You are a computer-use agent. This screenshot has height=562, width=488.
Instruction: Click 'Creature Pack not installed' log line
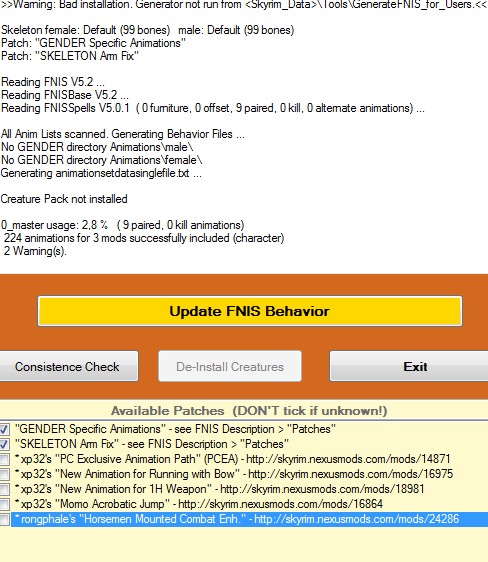pyautogui.click(x=64, y=199)
